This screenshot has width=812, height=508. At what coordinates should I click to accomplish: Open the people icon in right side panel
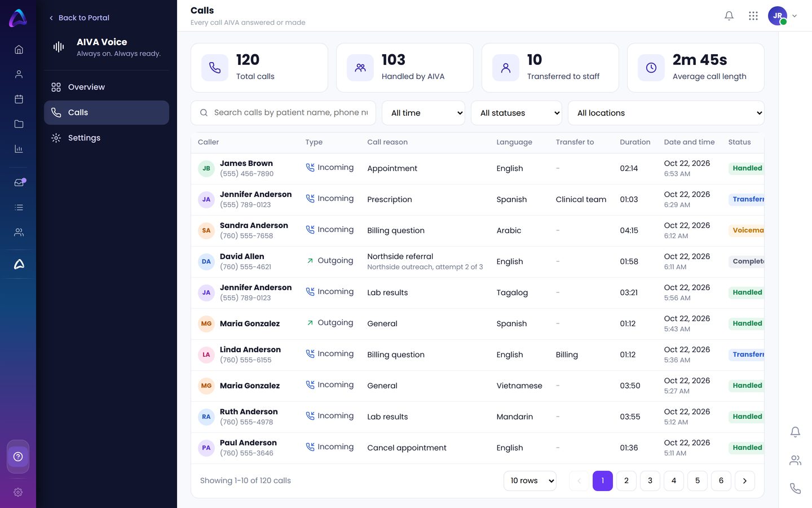[x=795, y=461]
